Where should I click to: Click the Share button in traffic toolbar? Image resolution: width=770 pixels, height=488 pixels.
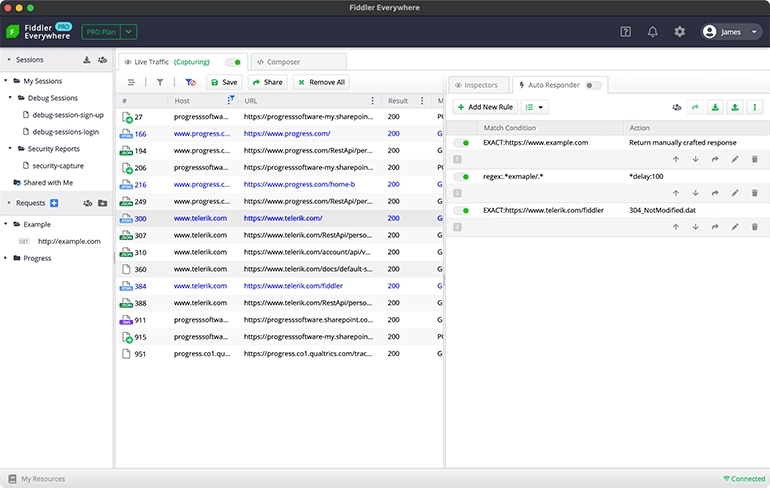click(x=268, y=82)
